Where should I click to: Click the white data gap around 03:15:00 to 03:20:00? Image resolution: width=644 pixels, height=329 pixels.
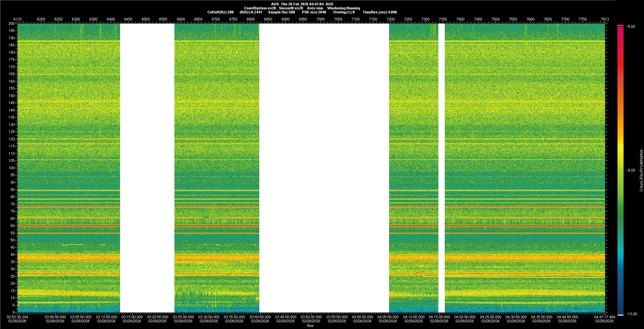tap(147, 168)
